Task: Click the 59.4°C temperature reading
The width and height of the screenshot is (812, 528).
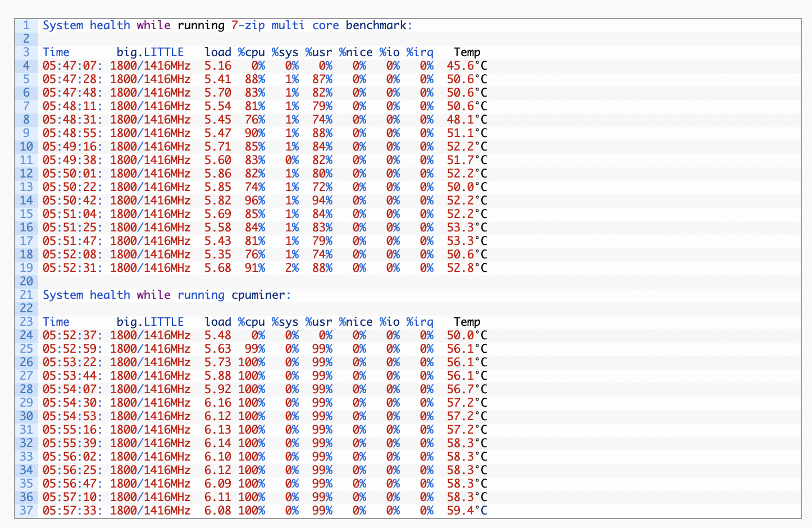Action: coord(467,511)
